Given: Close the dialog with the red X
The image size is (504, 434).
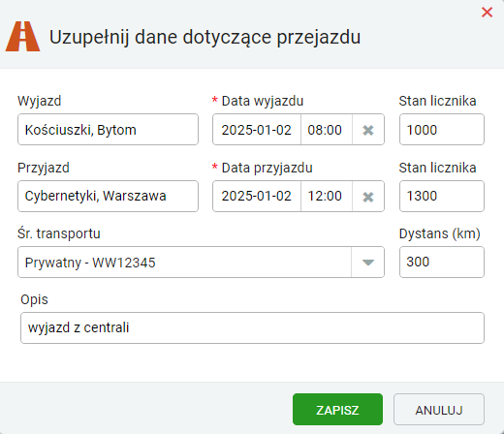Looking at the screenshot, I should (x=487, y=13).
